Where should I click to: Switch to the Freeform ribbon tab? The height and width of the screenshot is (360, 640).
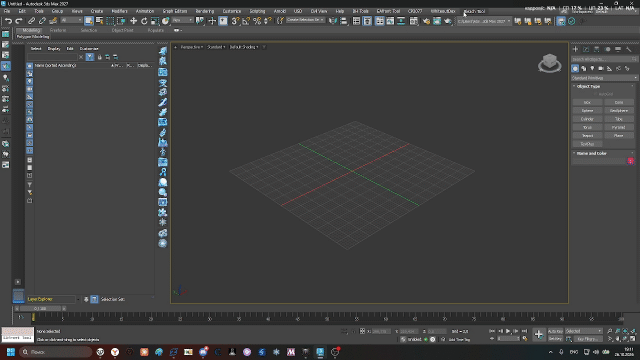click(x=58, y=30)
